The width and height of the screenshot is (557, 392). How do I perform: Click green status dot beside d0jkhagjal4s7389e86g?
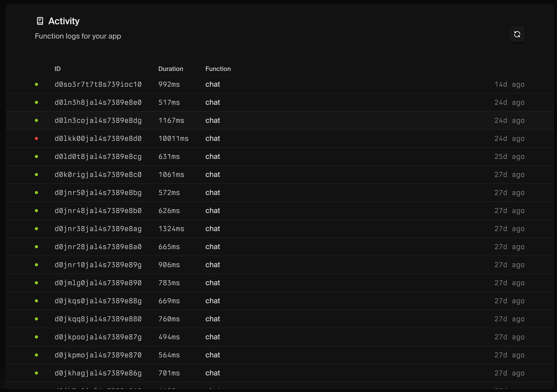point(36,373)
